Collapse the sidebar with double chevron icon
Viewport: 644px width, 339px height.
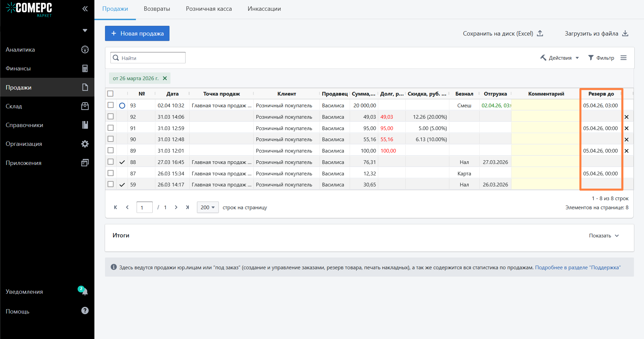tap(85, 9)
